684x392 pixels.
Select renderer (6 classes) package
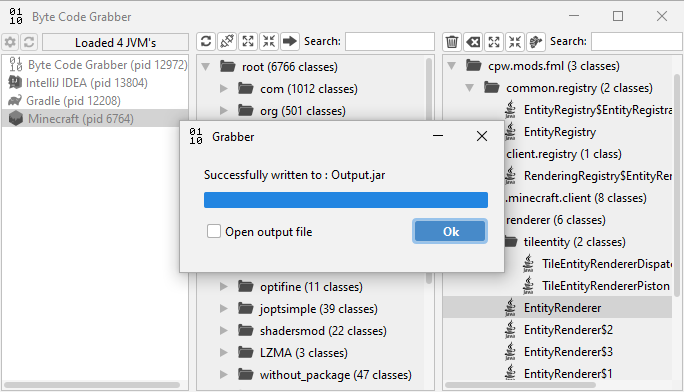pos(556,220)
